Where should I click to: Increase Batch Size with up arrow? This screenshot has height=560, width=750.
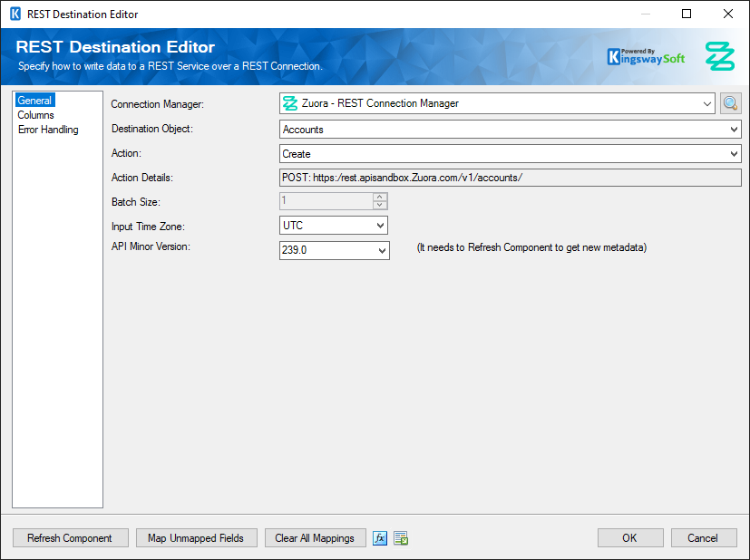pos(380,197)
